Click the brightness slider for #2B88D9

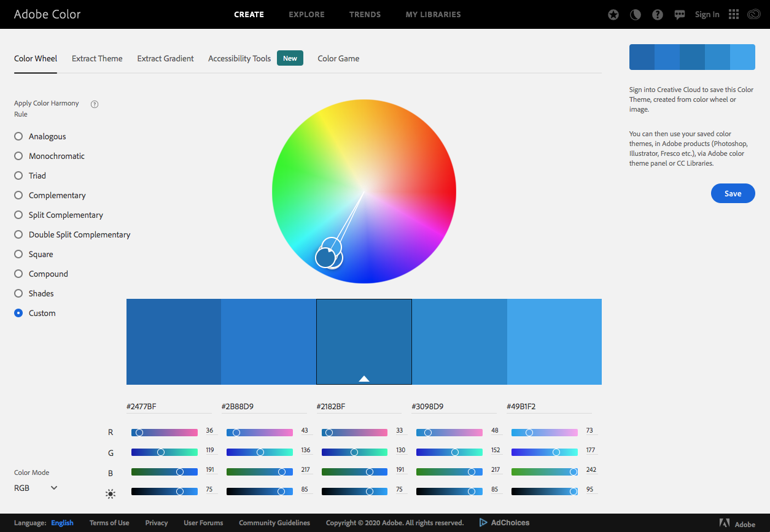tap(260, 492)
